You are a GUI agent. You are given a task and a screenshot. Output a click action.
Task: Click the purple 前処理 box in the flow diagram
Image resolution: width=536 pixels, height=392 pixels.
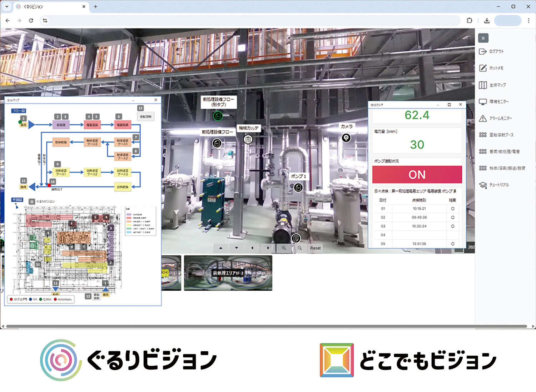[61, 125]
